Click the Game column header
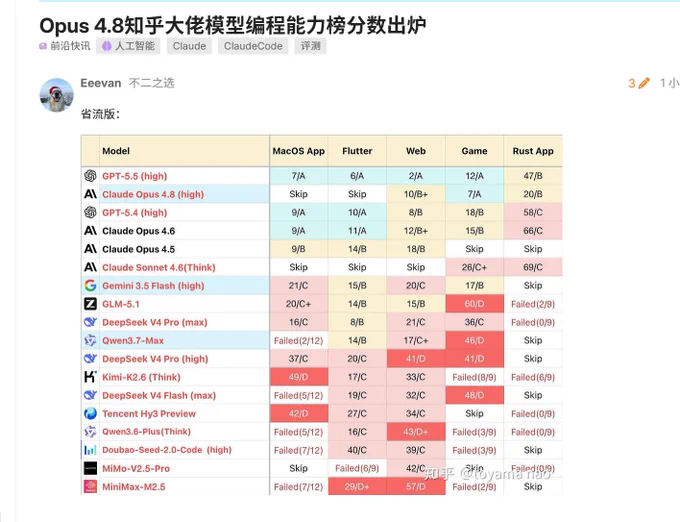The height and width of the screenshot is (522, 680). (x=474, y=151)
